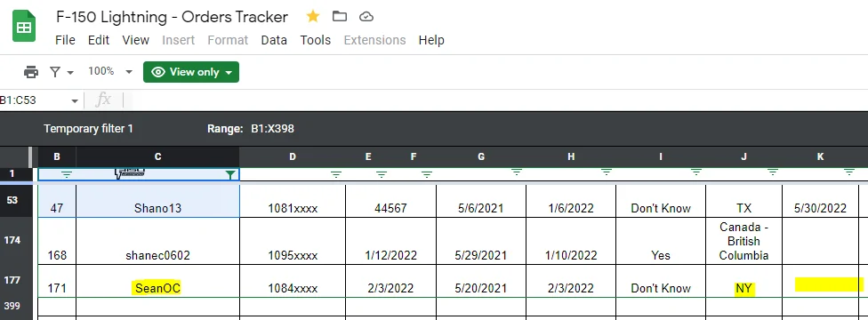Click the Temporary filter 1 name
The width and height of the screenshot is (868, 320).
pyautogui.click(x=89, y=129)
